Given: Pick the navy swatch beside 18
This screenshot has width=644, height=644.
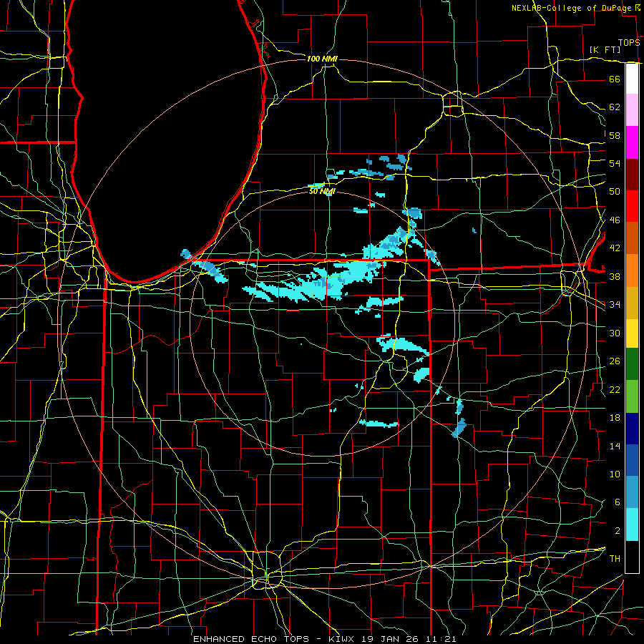Looking at the screenshot, I should click(x=632, y=429).
